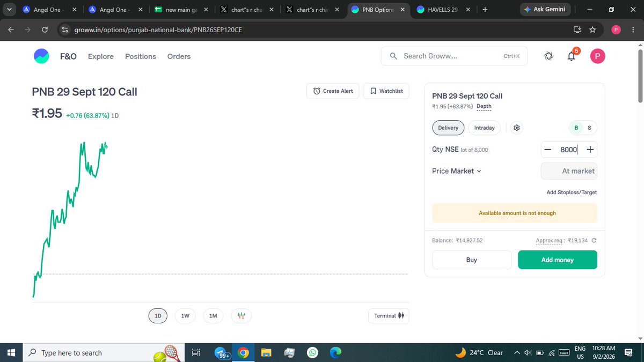This screenshot has width=644, height=362.
Task: Show hidden system tray icons chevron
Action: pos(517,353)
